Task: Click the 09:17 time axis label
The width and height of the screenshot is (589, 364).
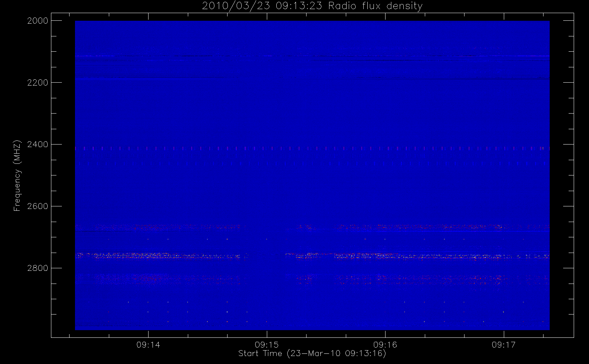Action: pos(504,345)
